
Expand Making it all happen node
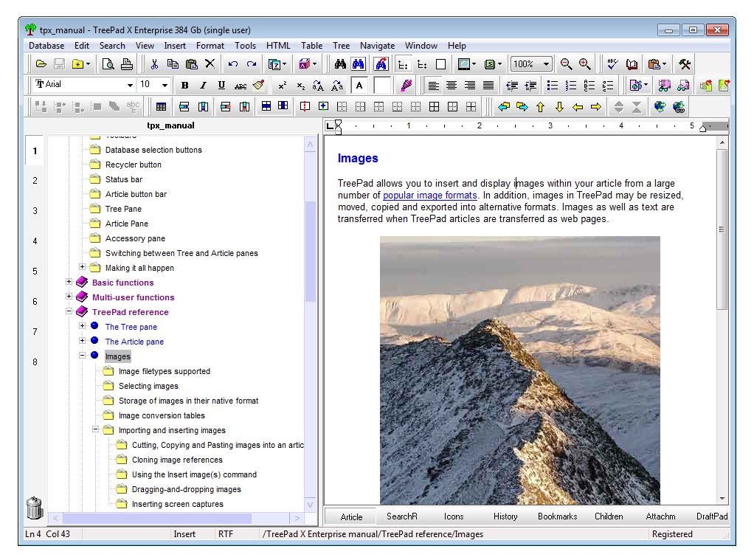(x=82, y=266)
